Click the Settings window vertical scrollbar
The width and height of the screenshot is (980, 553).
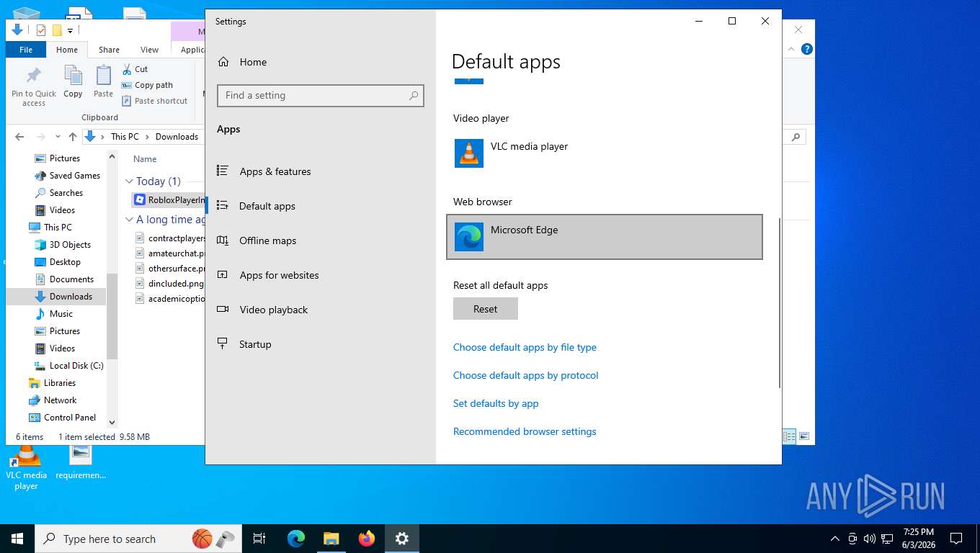(x=779, y=302)
